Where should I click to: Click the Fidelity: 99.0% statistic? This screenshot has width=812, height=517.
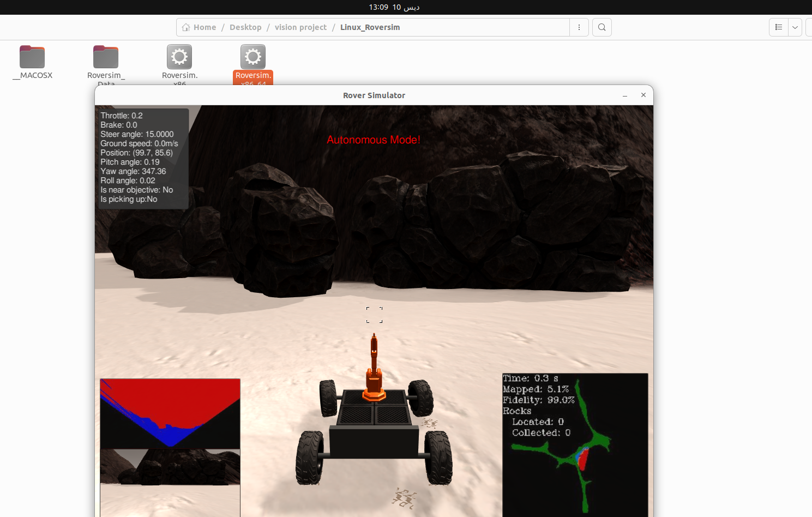click(539, 400)
